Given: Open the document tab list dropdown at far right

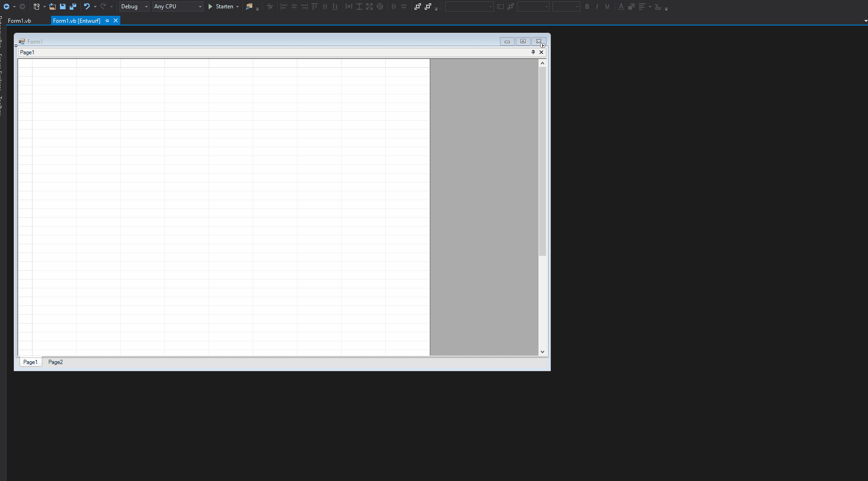Looking at the screenshot, I should 866,21.
